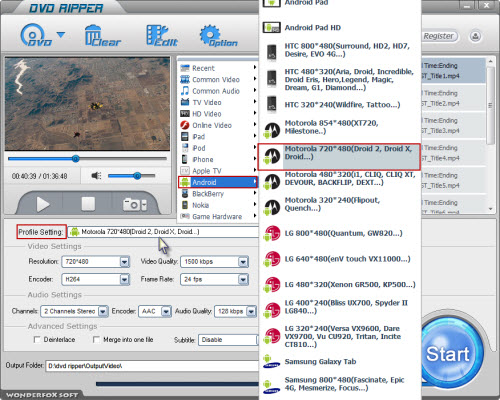This screenshot has height=400, width=500.
Task: Open the Online Video category
Action: click(x=218, y=125)
